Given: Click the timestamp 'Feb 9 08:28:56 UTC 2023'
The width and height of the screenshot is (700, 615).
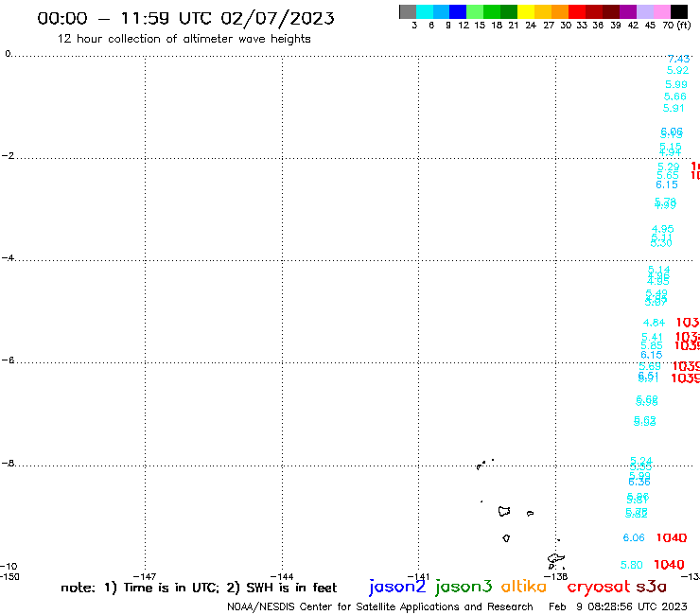Looking at the screenshot, I should (618, 607).
